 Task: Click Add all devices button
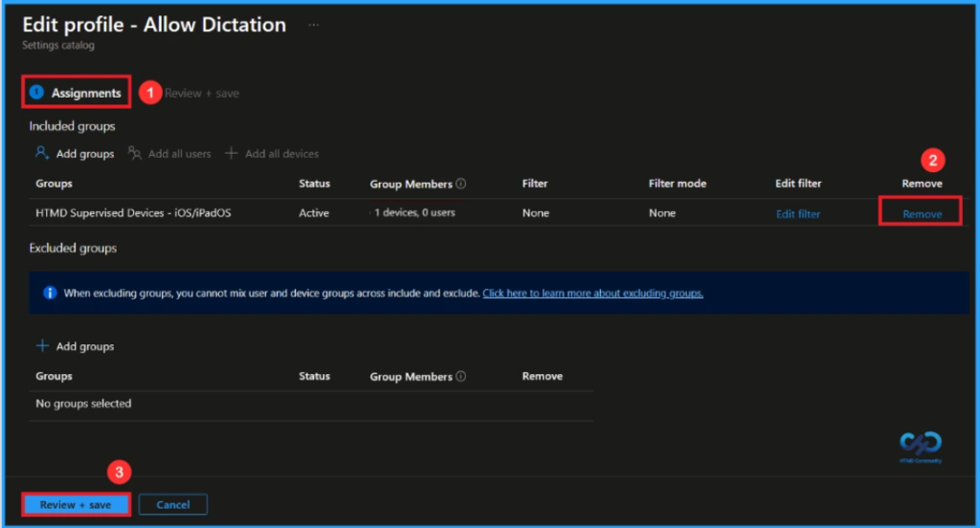click(x=272, y=154)
